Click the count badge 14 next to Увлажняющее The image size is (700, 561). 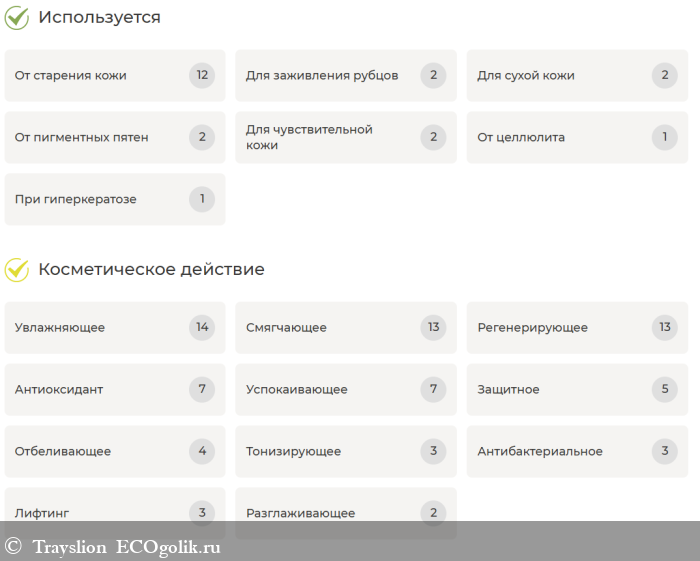202,327
